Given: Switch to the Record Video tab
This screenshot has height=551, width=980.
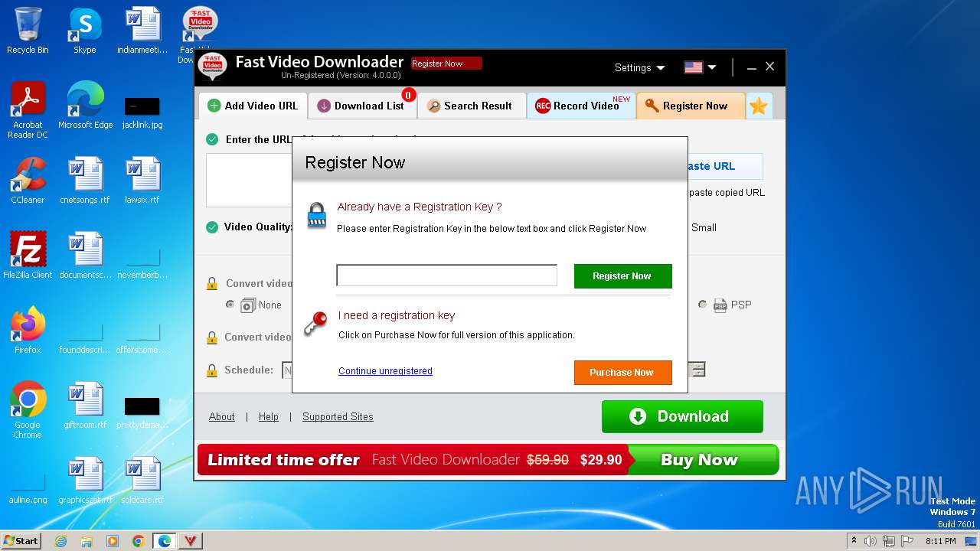Looking at the screenshot, I should 580,106.
